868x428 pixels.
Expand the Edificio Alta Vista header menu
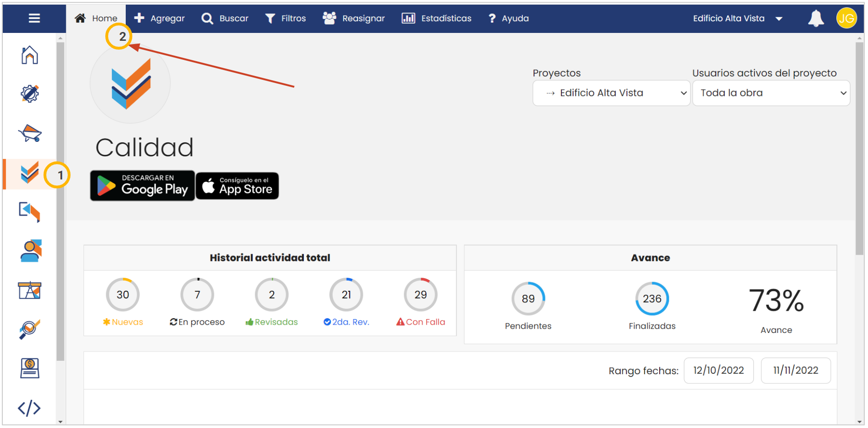tap(737, 19)
